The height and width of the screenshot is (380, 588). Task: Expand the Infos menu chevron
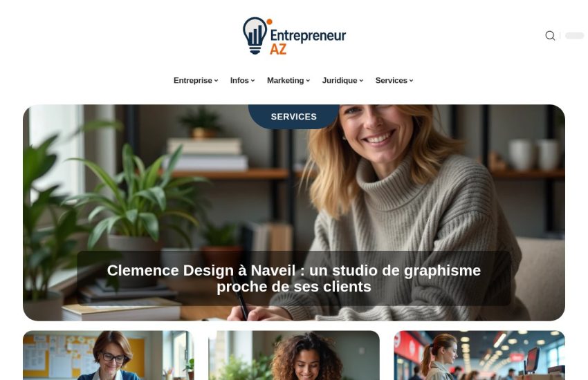click(252, 81)
